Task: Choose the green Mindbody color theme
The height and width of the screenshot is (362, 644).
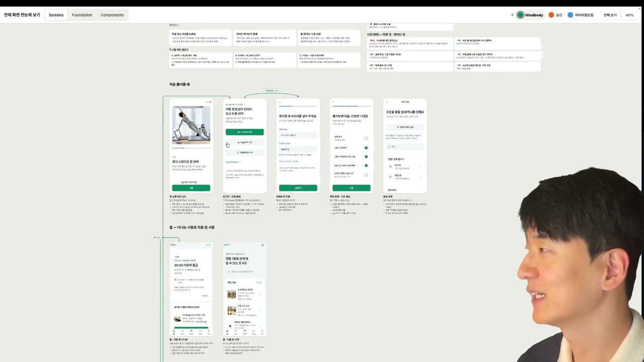Action: [530, 15]
